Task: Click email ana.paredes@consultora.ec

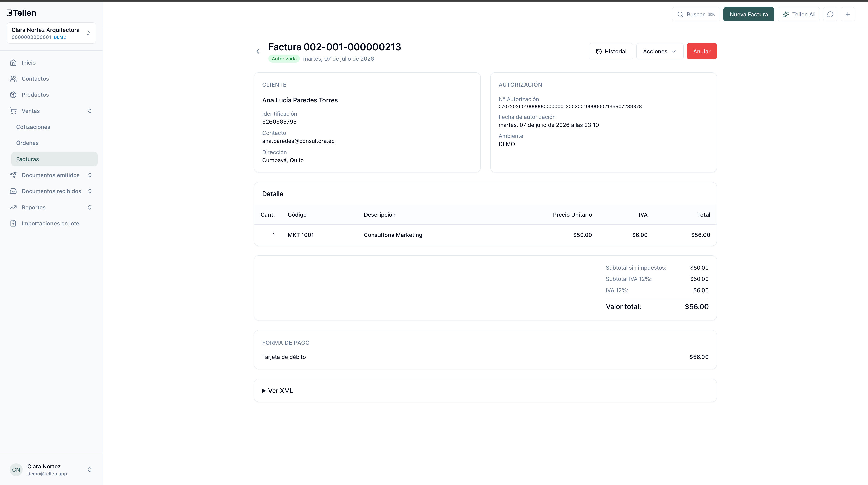Action: click(298, 141)
